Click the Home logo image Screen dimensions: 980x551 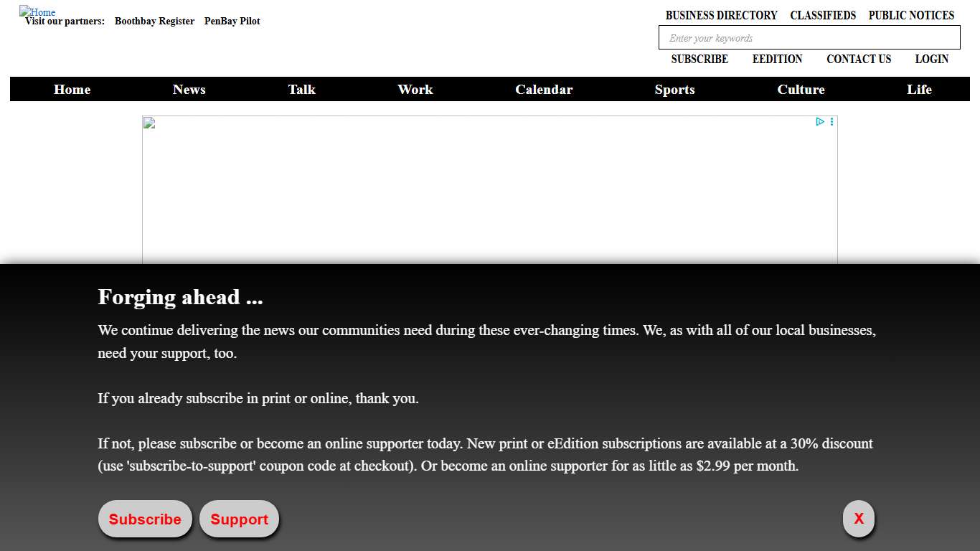coord(37,11)
